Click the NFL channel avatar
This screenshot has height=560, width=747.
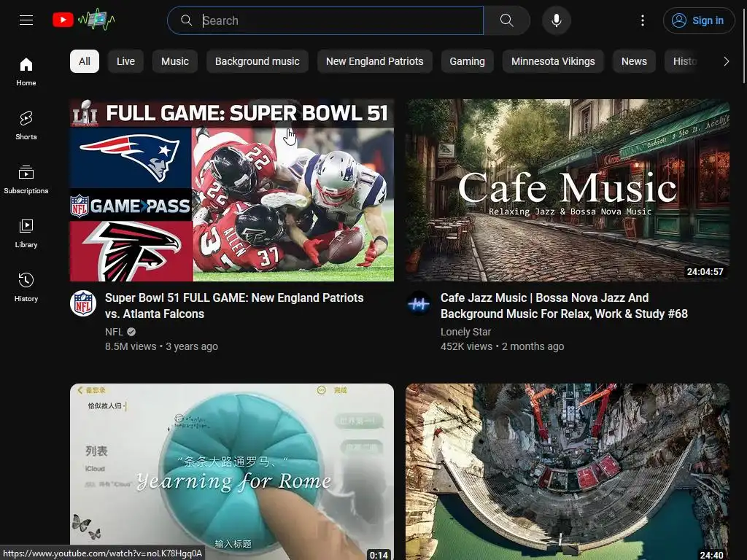click(83, 303)
